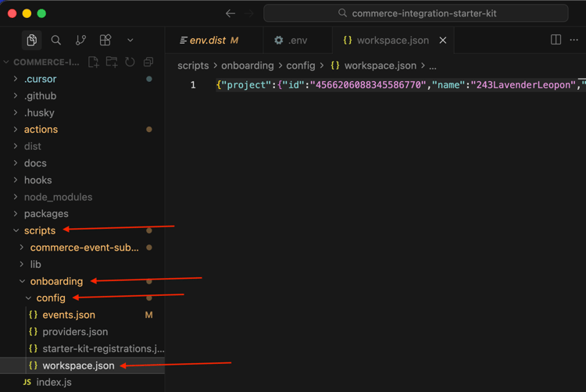Screen dimensions: 586x392
Task: Expand the dist folder
Action: pyautogui.click(x=82, y=146)
